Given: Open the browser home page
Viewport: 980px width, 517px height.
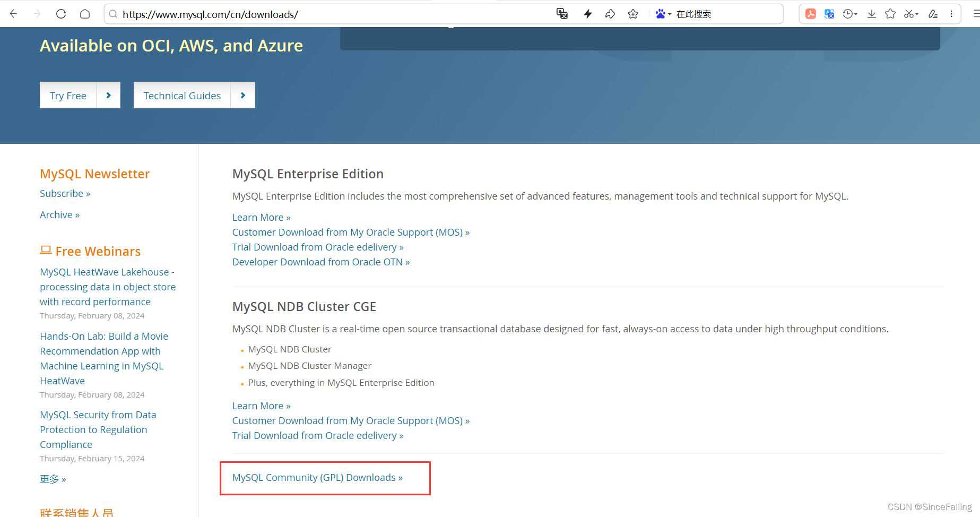Looking at the screenshot, I should pos(85,14).
